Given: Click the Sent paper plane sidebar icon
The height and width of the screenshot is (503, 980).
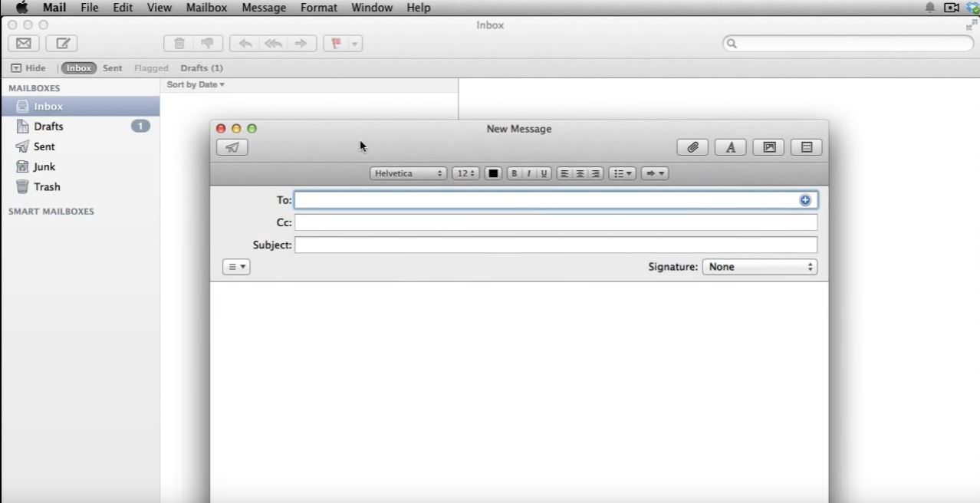Looking at the screenshot, I should click(x=22, y=146).
